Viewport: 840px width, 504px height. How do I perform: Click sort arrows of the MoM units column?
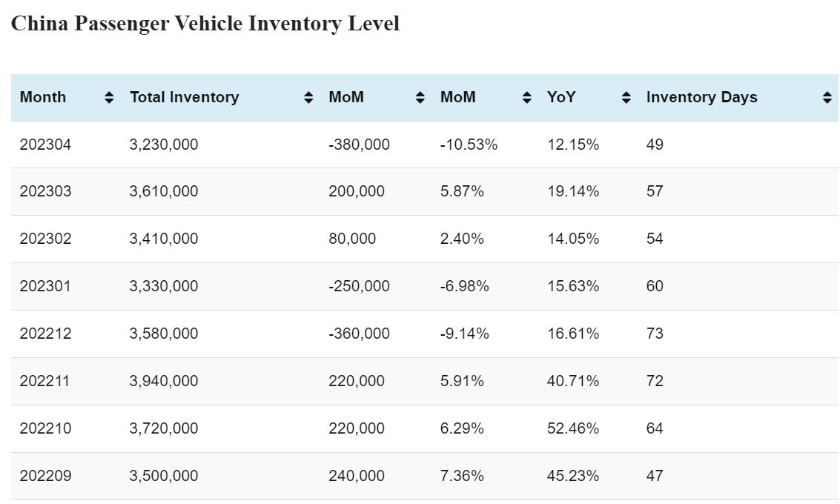click(x=420, y=97)
